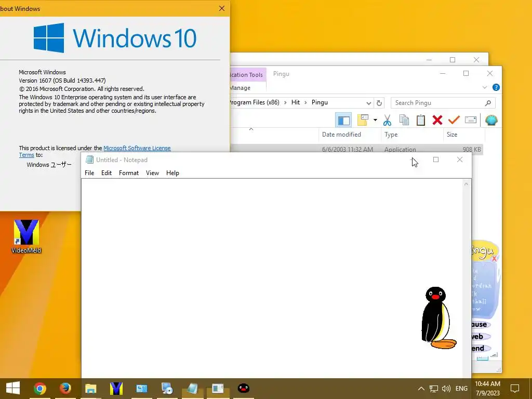
Task: Maximize the Untitled - Notepad window
Action: click(x=436, y=159)
